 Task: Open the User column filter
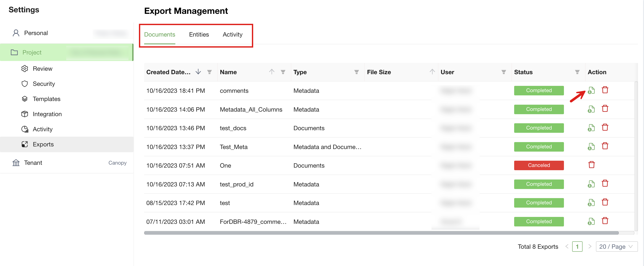click(x=504, y=72)
